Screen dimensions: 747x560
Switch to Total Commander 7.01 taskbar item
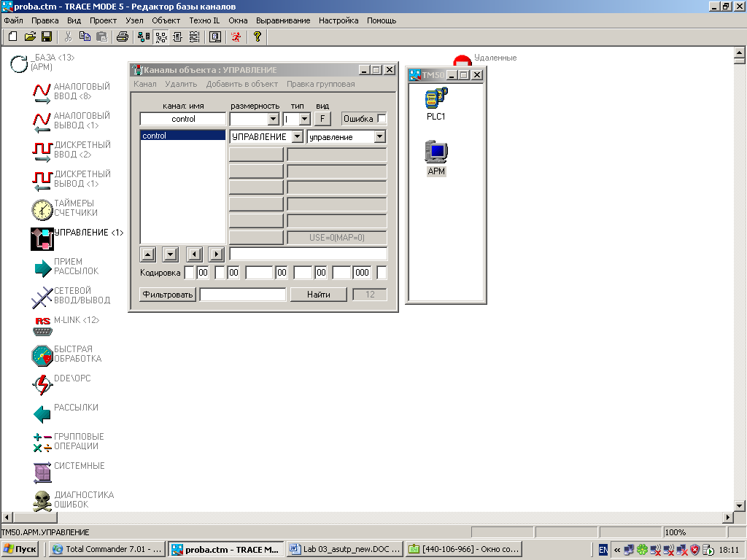pos(107,549)
